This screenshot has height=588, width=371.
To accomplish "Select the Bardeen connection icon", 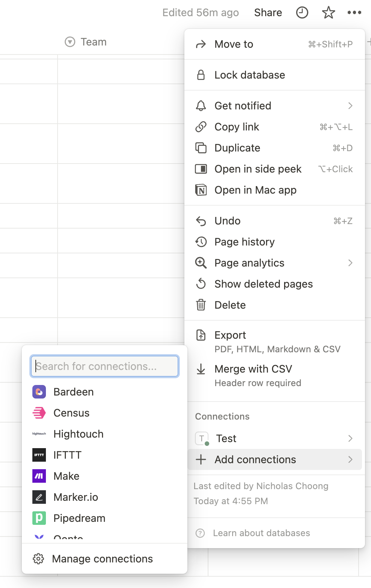I will [39, 392].
